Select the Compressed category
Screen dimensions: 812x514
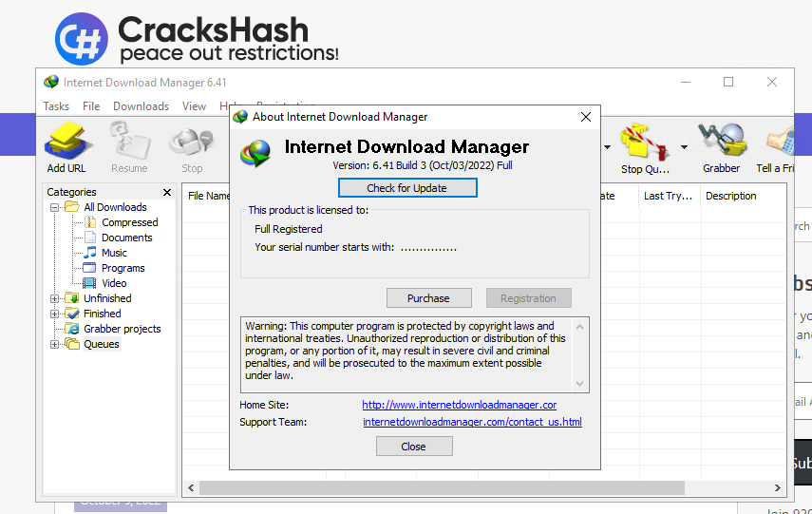pos(129,222)
